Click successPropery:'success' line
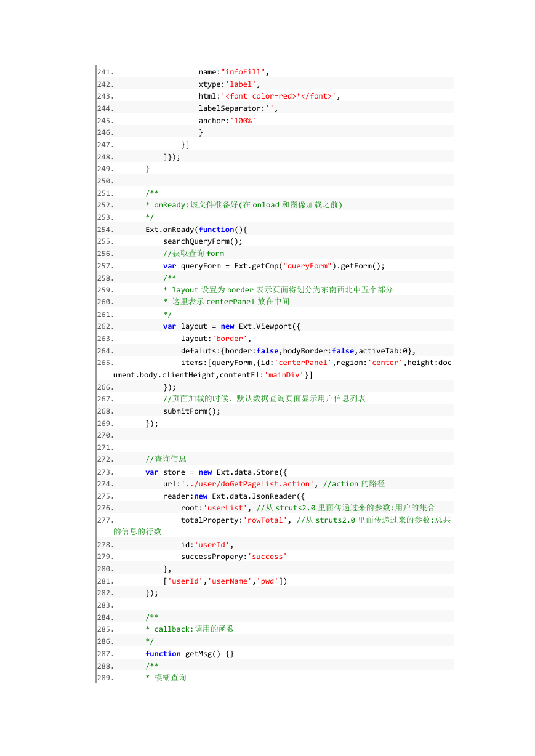This screenshot has height=756, width=535. pyautogui.click(x=234, y=557)
